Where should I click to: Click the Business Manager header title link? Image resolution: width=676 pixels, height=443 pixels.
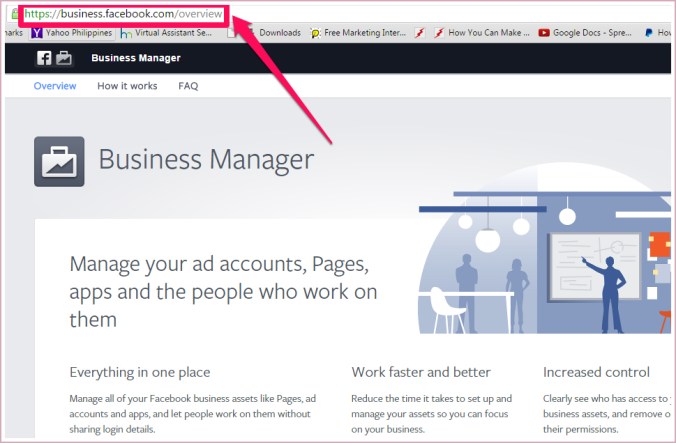point(136,58)
